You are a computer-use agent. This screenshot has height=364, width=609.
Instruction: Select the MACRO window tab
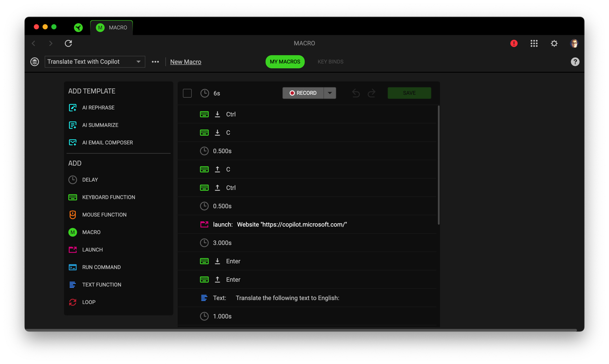coord(112,28)
